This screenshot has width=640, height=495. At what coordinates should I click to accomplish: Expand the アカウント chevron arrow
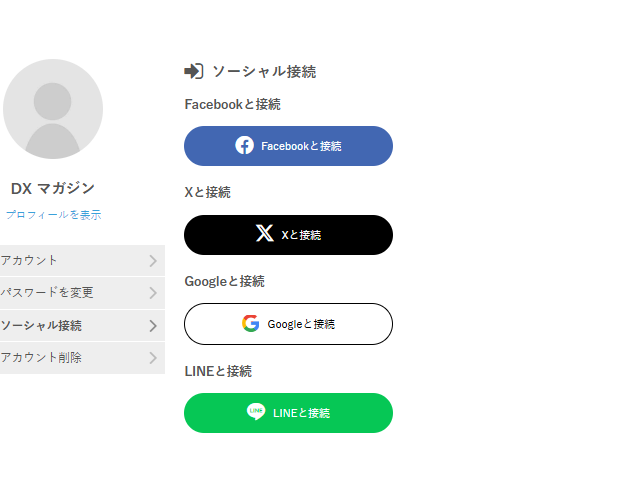pyautogui.click(x=153, y=261)
